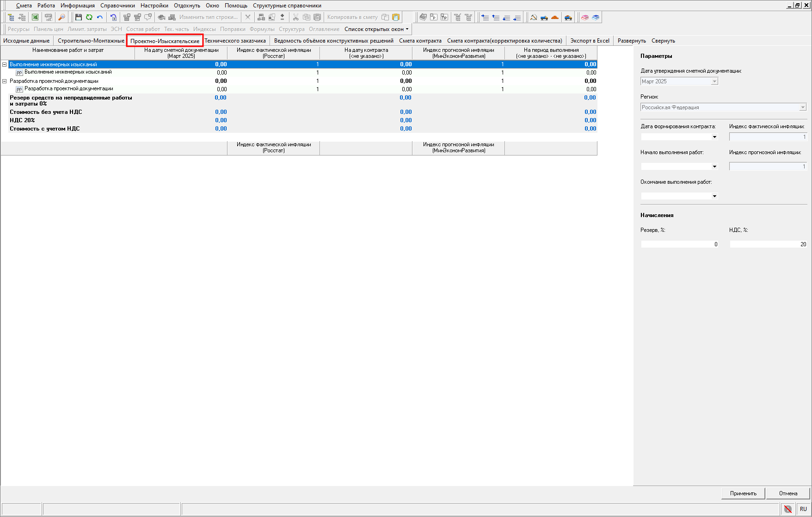Click the 'Резерв, %' input field
Viewport: 812px width, 517px height.
pyautogui.click(x=679, y=244)
